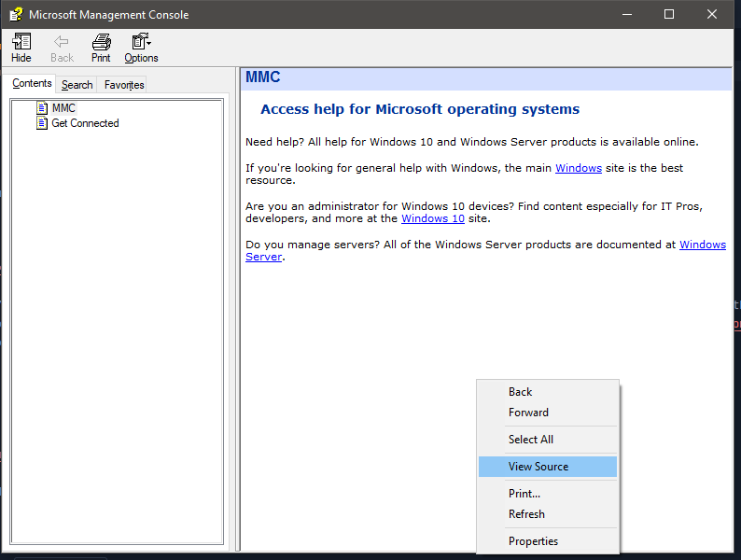
Task: Choose Refresh in the context menu
Action: [x=548, y=513]
